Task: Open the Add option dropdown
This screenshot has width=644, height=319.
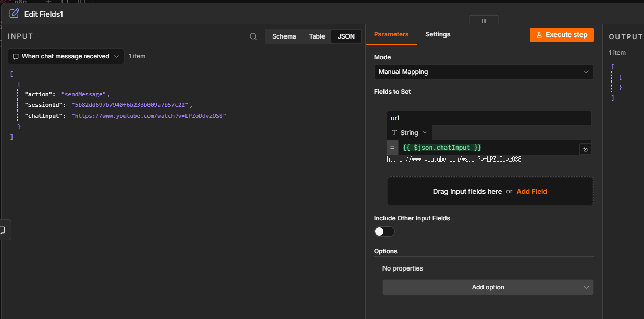Action: tap(488, 287)
